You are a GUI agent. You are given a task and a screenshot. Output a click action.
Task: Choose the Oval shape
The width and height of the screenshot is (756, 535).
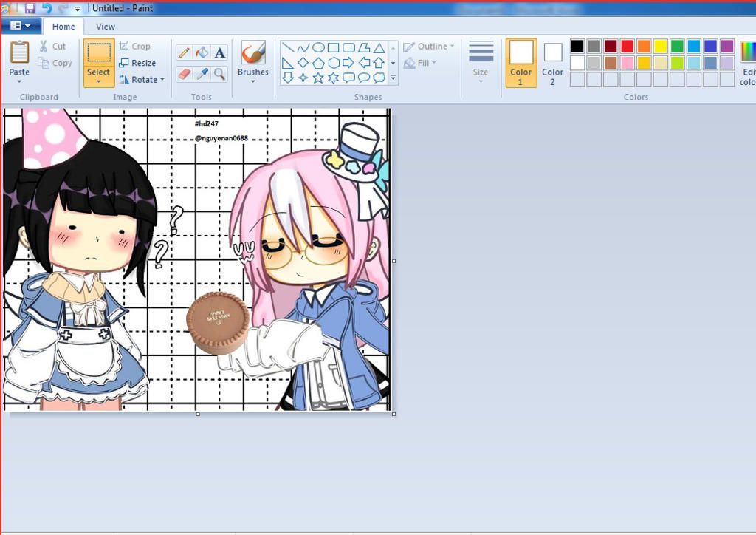318,48
